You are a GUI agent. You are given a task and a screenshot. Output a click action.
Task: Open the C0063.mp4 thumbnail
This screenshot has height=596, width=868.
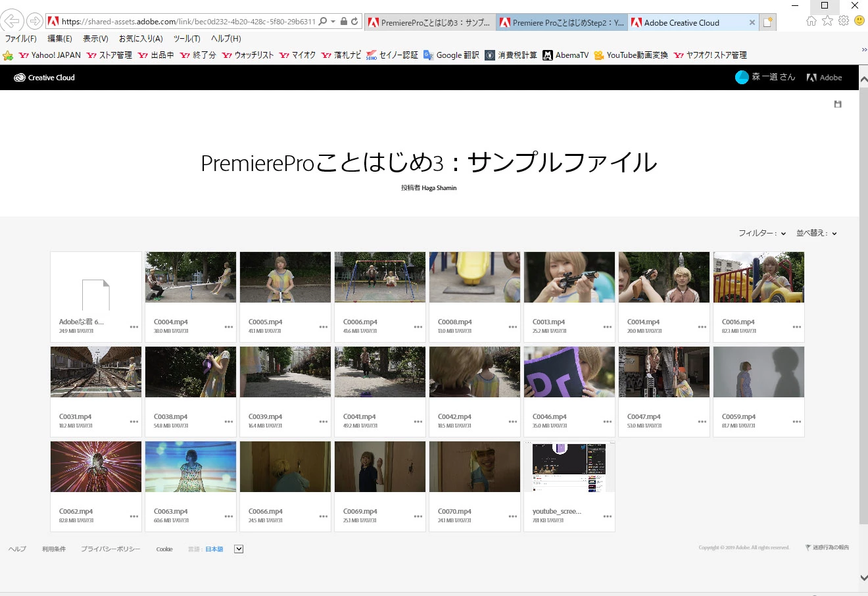point(191,466)
